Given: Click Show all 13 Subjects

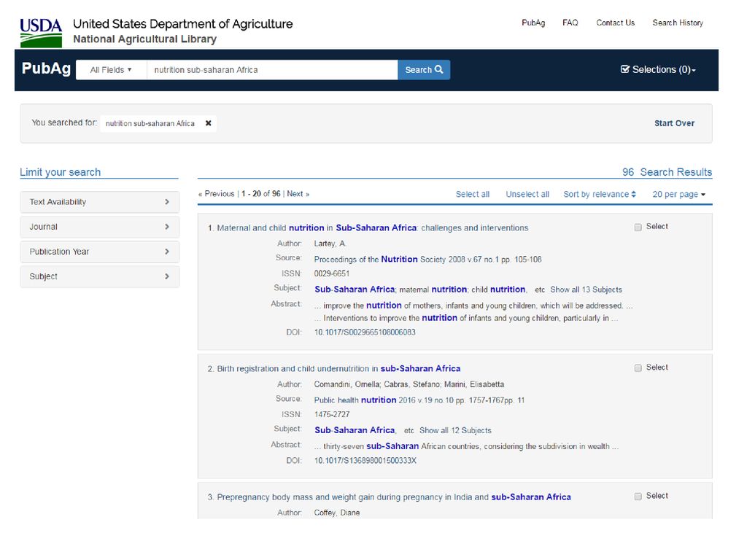Looking at the screenshot, I should tap(586, 289).
